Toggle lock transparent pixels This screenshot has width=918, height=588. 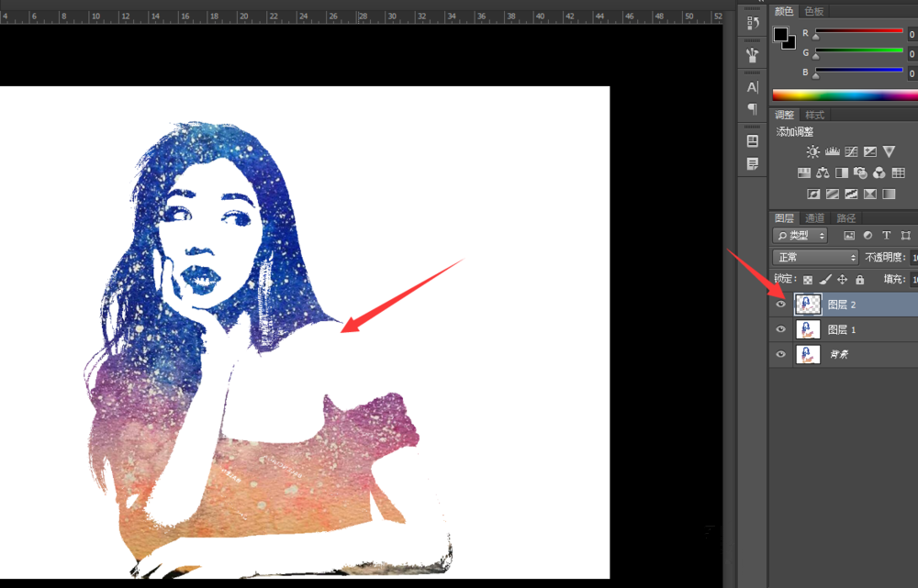[x=808, y=280]
